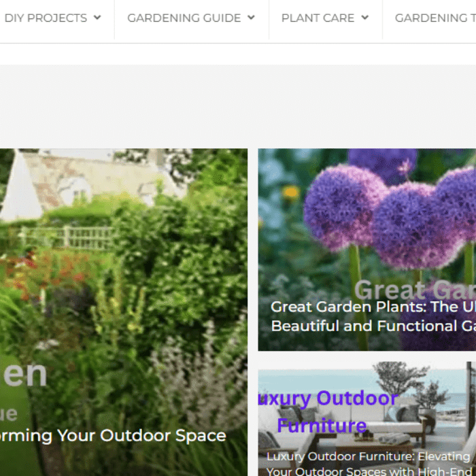Open the partially visible GARDENING menu item
The width and height of the screenshot is (476, 476).
pyautogui.click(x=435, y=18)
